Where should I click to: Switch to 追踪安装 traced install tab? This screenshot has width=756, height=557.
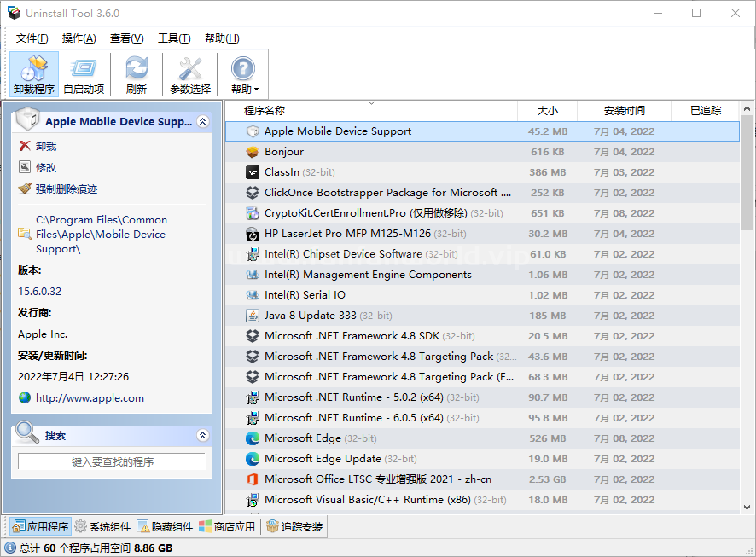click(294, 526)
